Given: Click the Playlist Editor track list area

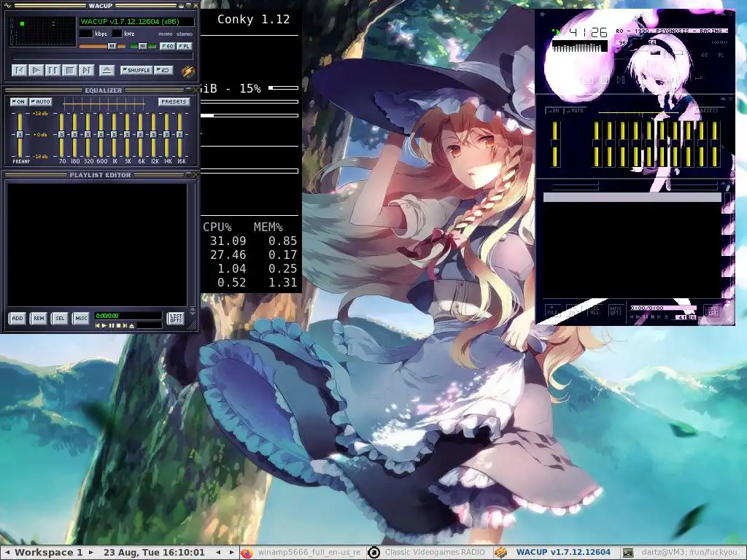Looking at the screenshot, I should 97,245.
